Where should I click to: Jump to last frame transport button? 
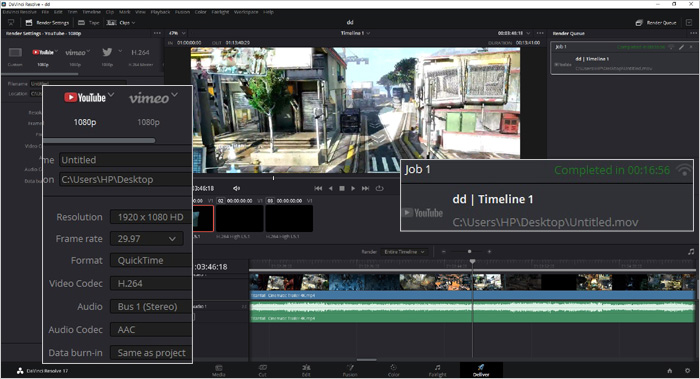click(365, 188)
